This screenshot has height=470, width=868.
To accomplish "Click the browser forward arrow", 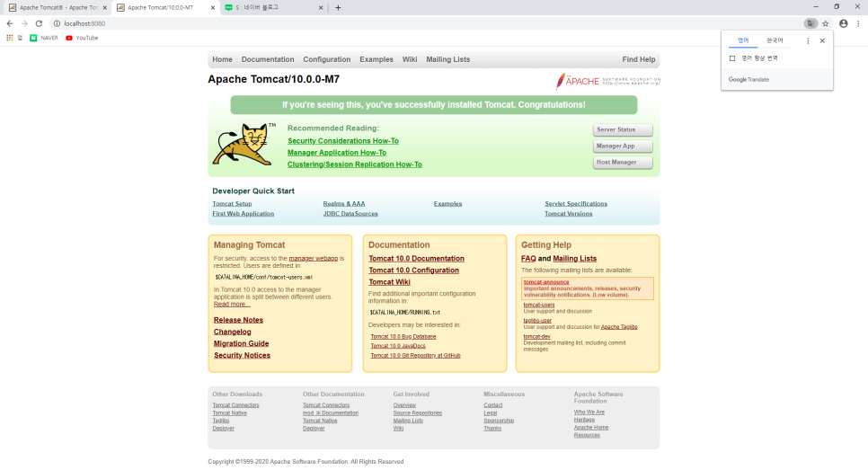I will 24,23.
